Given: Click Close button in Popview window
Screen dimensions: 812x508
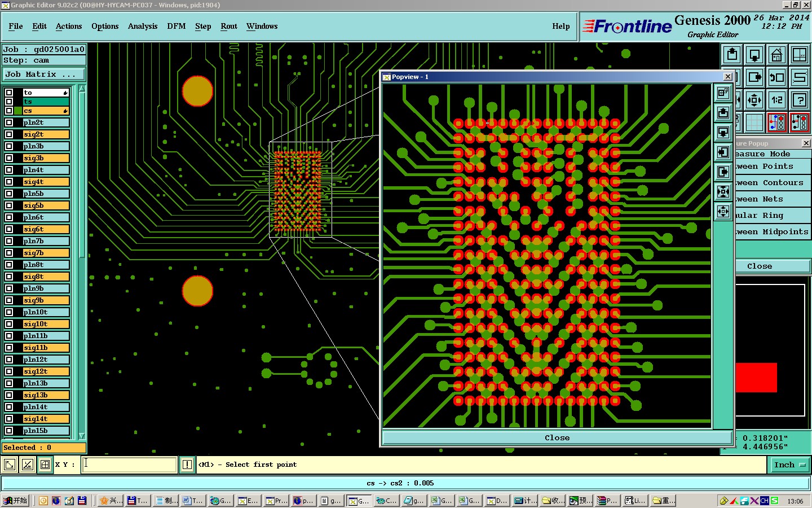Looking at the screenshot, I should (557, 437).
